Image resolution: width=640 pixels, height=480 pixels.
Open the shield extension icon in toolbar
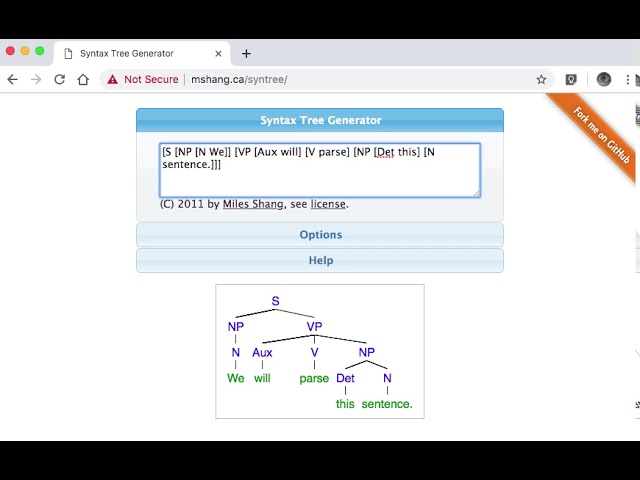(x=571, y=80)
